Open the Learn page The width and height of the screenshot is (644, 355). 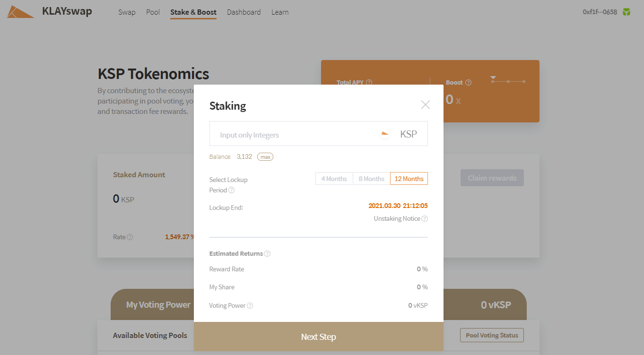click(280, 12)
